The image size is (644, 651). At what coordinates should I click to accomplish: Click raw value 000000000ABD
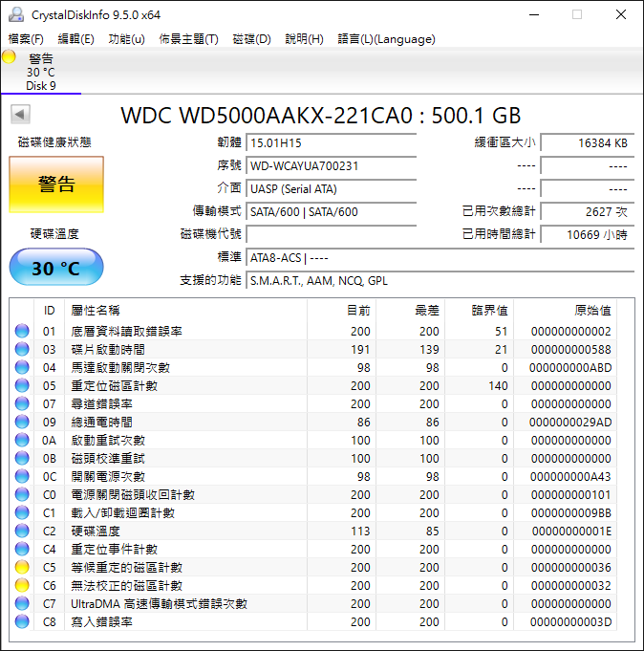570,367
